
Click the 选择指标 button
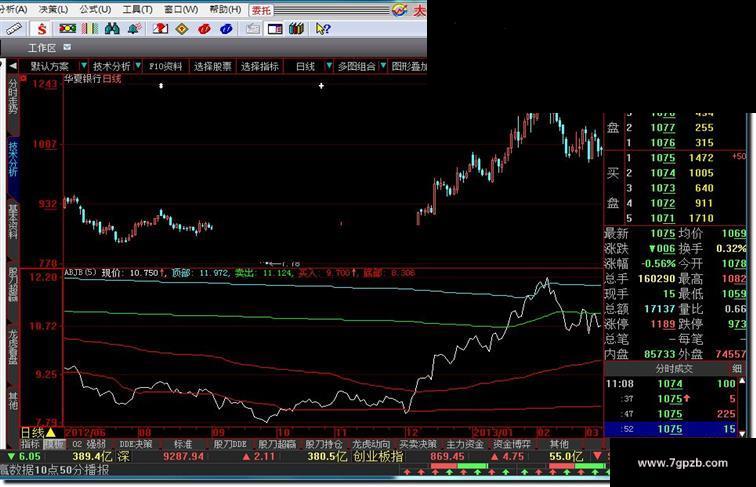(259, 66)
